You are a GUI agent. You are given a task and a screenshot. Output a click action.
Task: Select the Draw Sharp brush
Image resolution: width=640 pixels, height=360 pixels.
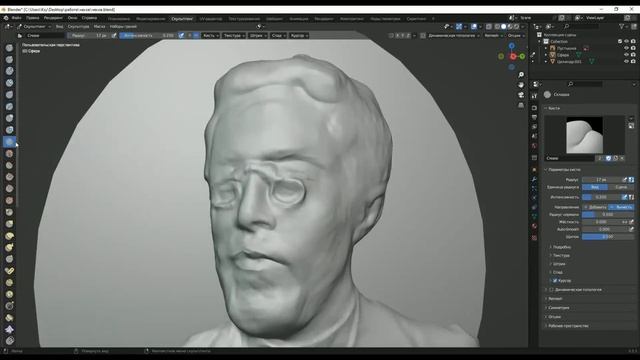[x=9, y=60]
